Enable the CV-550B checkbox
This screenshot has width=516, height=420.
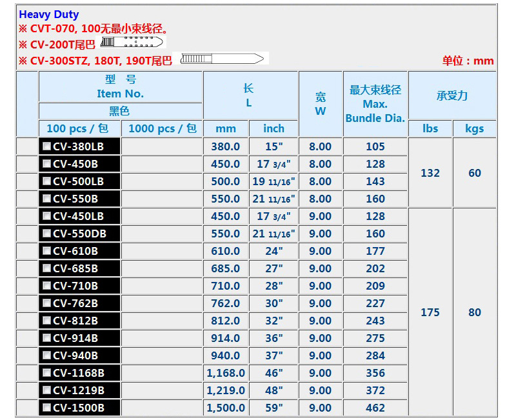pyautogui.click(x=46, y=199)
